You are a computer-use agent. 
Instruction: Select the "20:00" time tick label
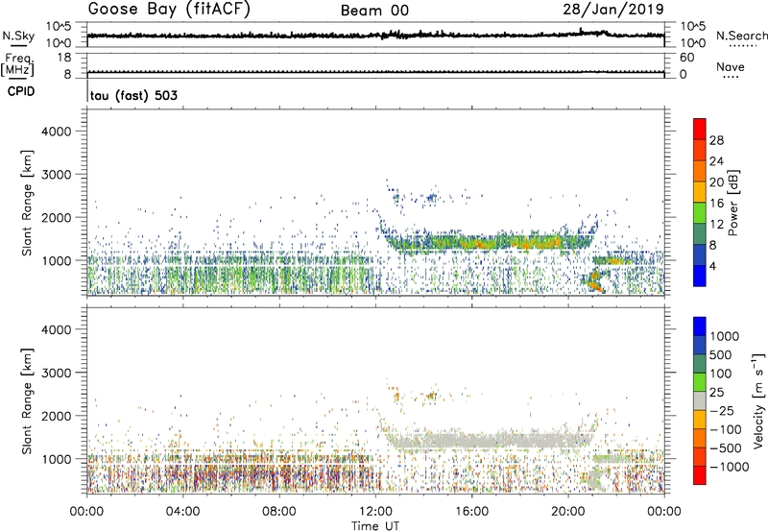pos(568,512)
